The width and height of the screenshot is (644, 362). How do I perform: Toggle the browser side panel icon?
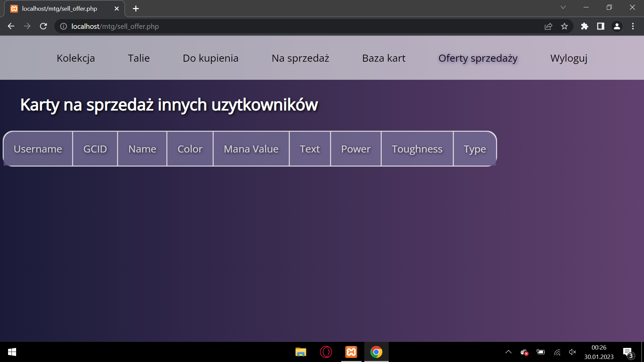(601, 26)
